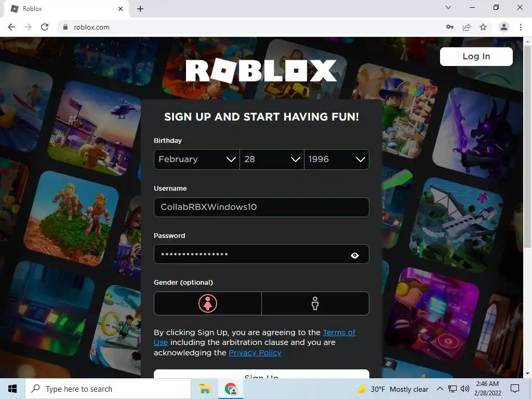Open the tab search chevron
The height and width of the screenshot is (399, 532).
click(448, 7)
